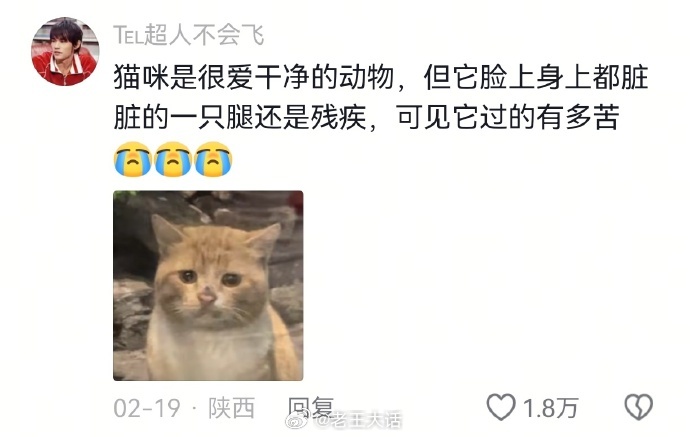
Task: Click the phrase 但它脸上身上都脏
Action: click(536, 77)
